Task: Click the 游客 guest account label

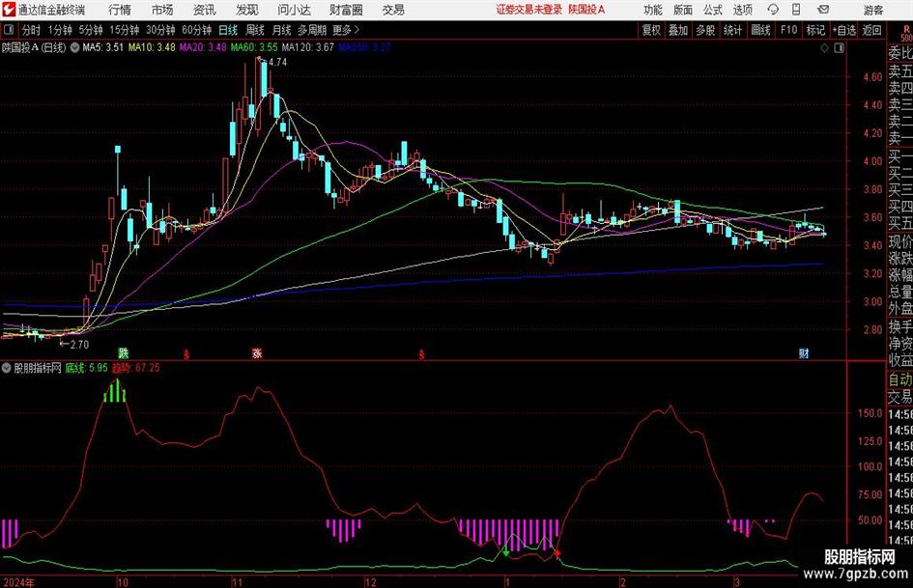Action: [872, 10]
